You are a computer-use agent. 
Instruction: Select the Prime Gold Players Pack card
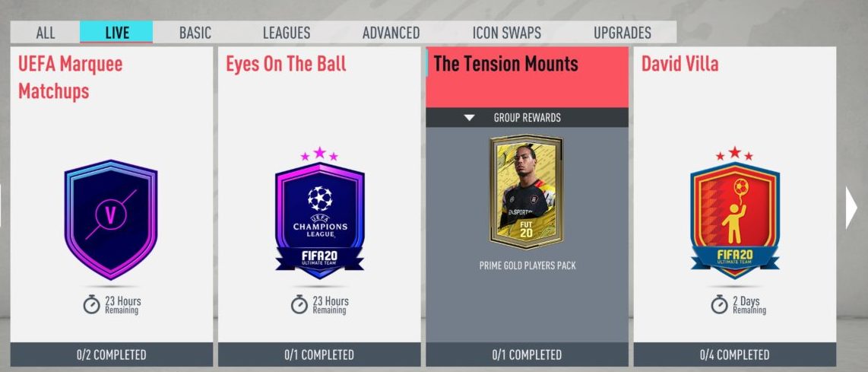tap(527, 191)
